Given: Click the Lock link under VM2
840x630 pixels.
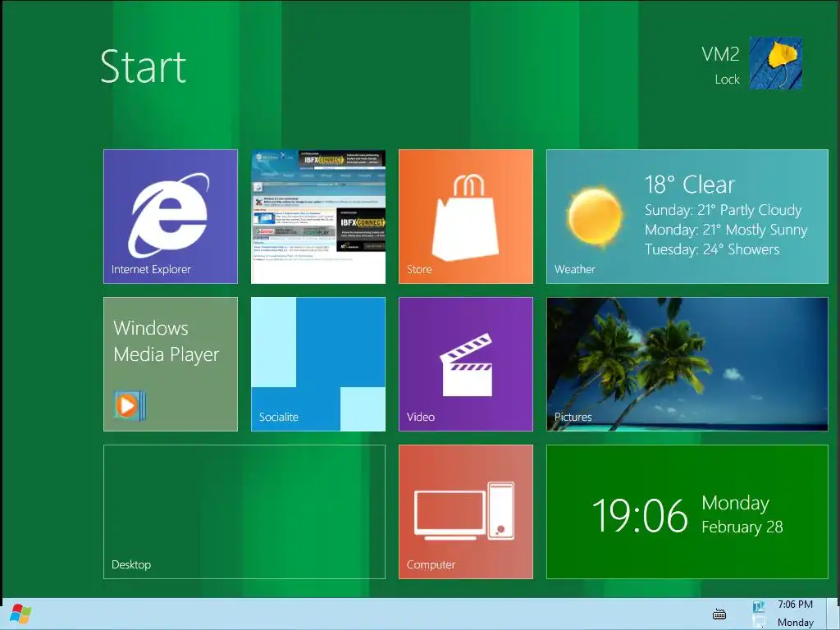Looking at the screenshot, I should [x=727, y=80].
